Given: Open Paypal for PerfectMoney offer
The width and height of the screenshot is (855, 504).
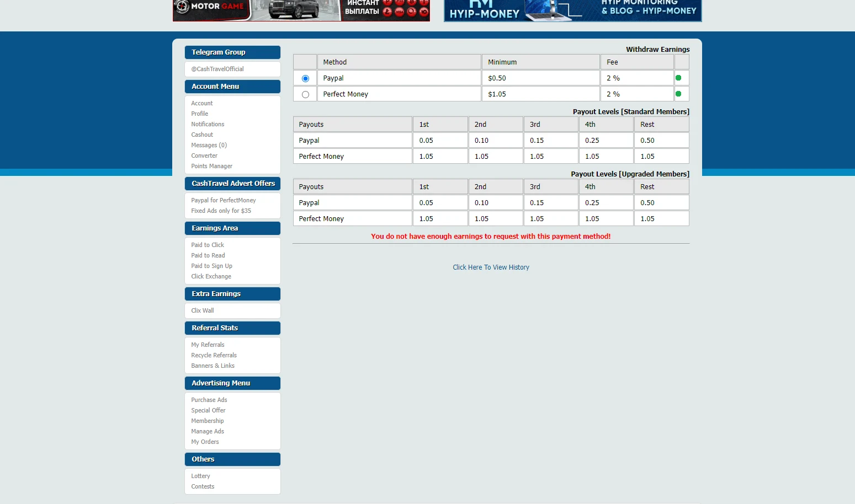Looking at the screenshot, I should click(224, 200).
